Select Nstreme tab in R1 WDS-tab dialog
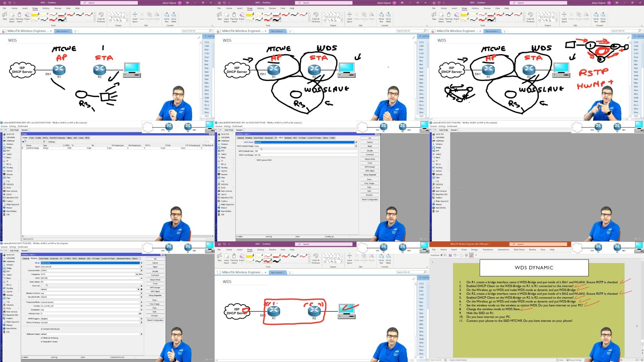This screenshot has height=362, width=644. pyautogui.click(x=288, y=138)
